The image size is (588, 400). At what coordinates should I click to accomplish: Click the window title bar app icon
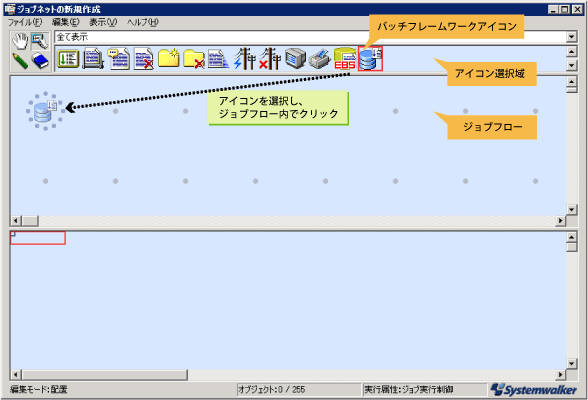10,9
